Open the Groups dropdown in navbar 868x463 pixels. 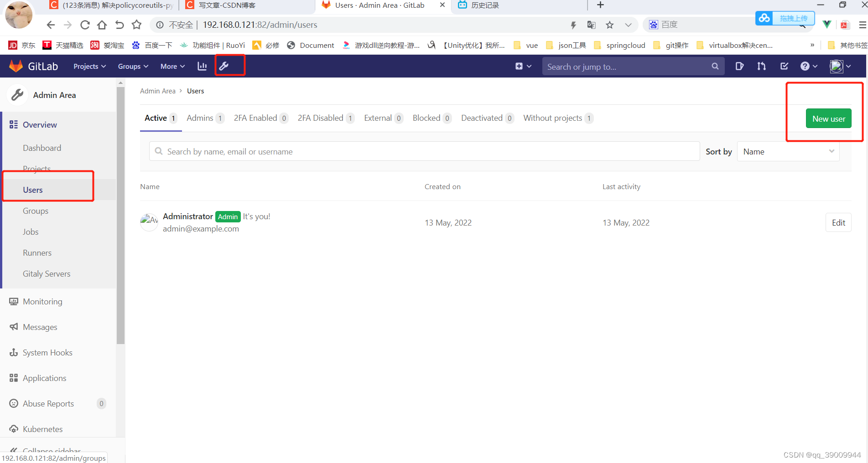[133, 66]
